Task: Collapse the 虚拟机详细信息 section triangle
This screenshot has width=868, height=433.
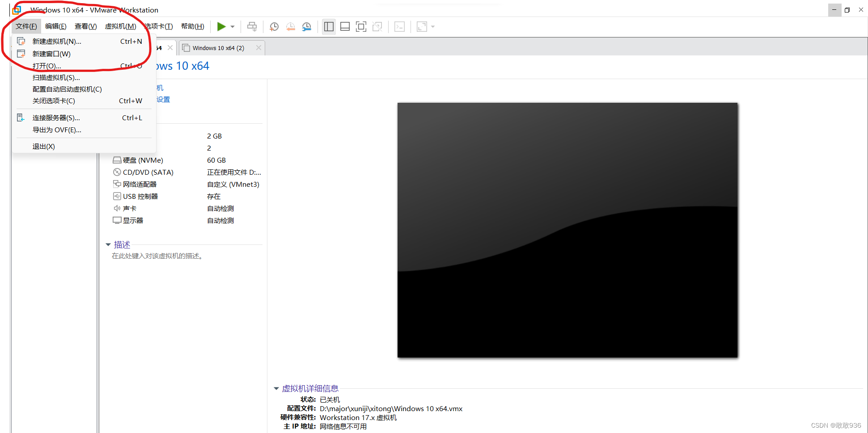Action: coord(276,389)
